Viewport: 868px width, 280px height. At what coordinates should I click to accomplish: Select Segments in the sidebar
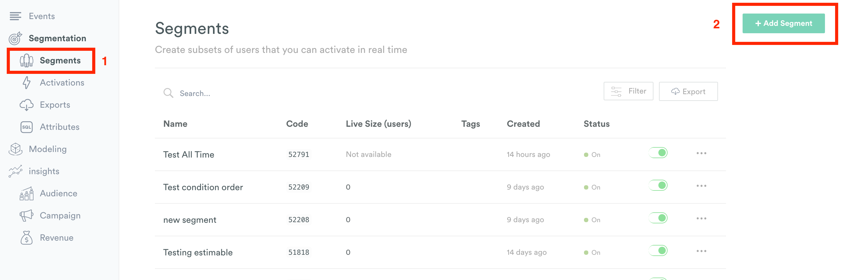coord(60,61)
